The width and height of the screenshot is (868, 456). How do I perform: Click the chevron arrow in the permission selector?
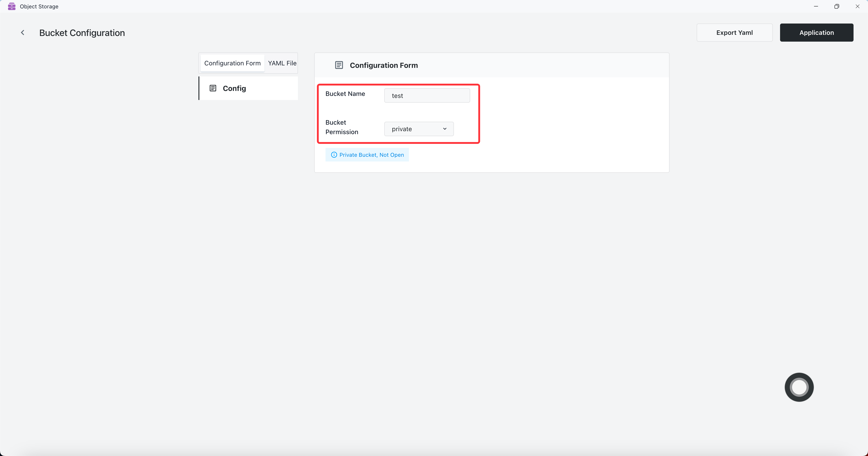click(x=444, y=129)
